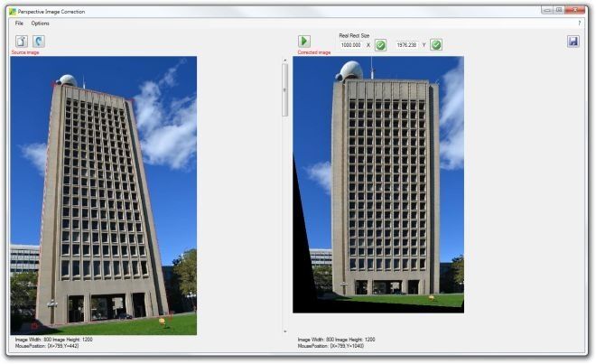Click the Real Rect Size Y input field

pyautogui.click(x=406, y=45)
